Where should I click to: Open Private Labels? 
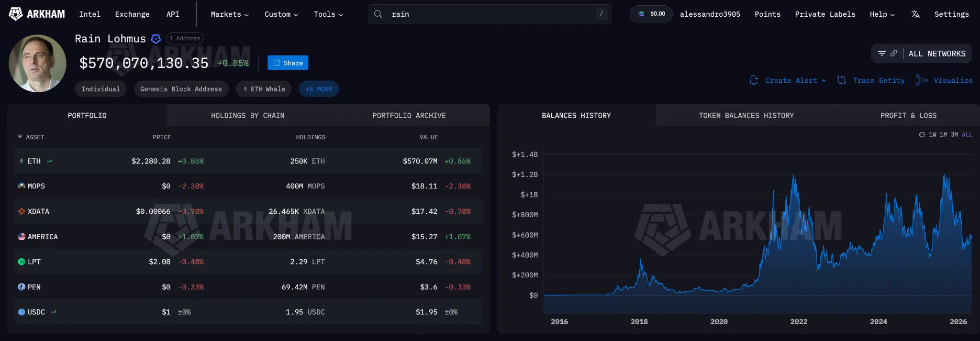pos(825,14)
